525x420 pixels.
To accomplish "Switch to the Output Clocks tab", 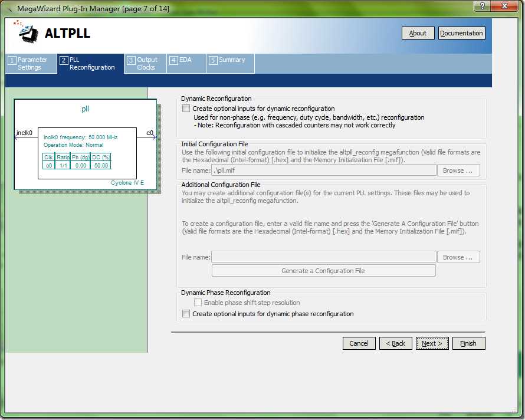I will click(145, 63).
